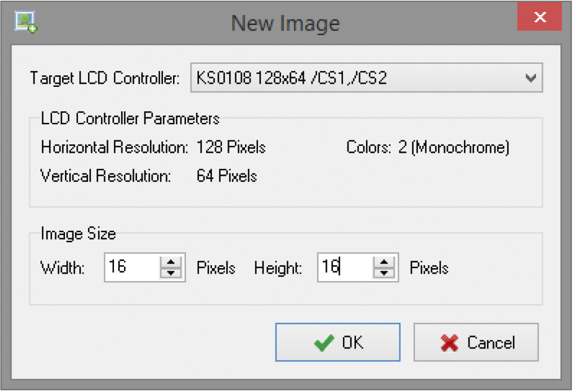Click inside the Height input field
The width and height of the screenshot is (573, 392).
345,267
